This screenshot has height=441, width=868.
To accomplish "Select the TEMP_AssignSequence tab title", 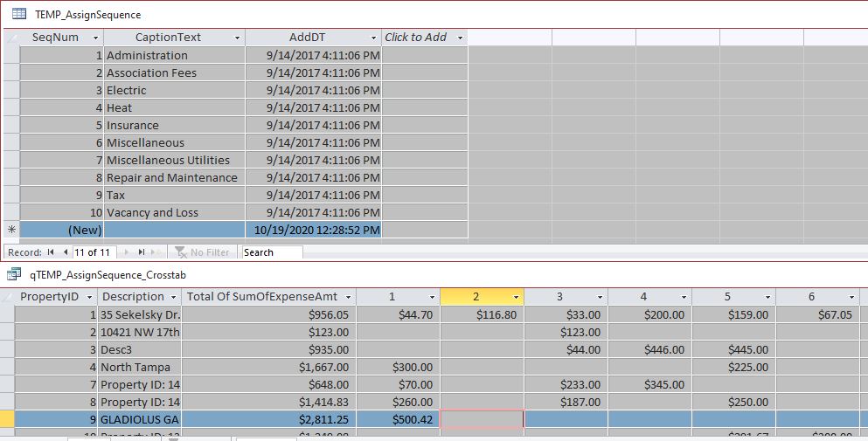I will [x=88, y=15].
